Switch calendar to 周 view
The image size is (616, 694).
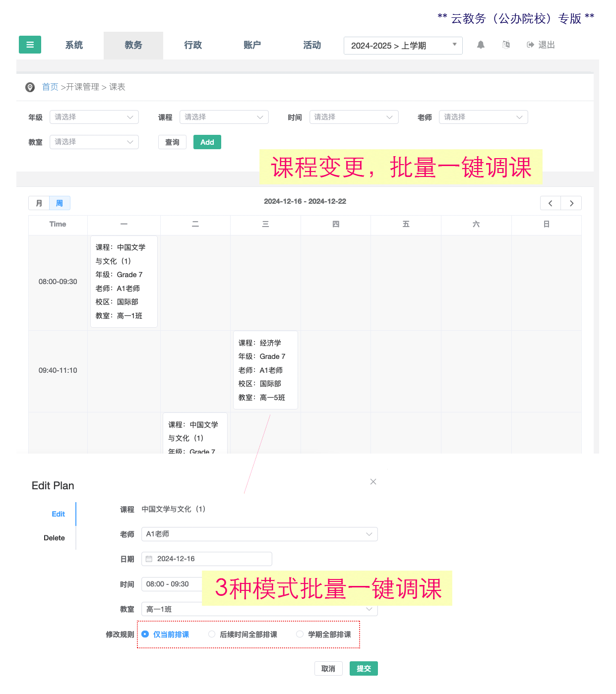(x=60, y=203)
